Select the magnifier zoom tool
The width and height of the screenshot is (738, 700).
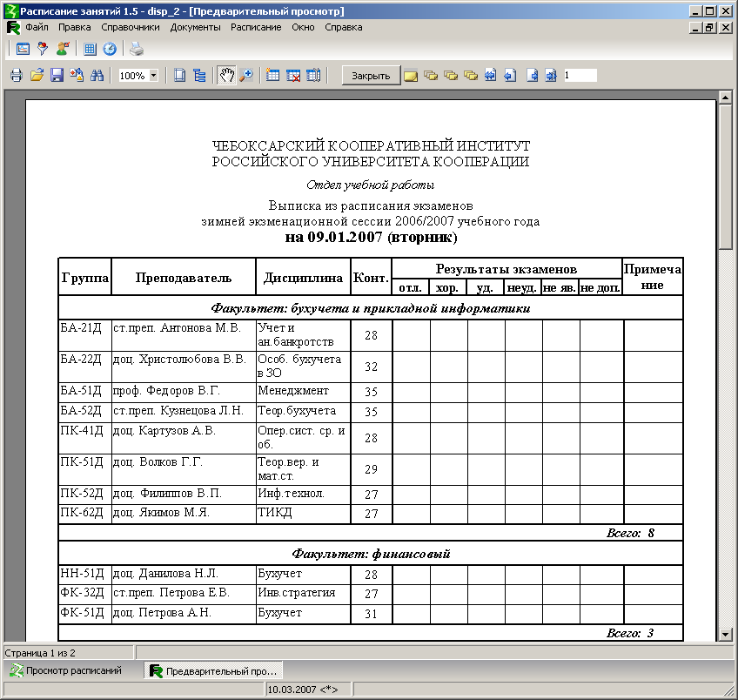(246, 76)
